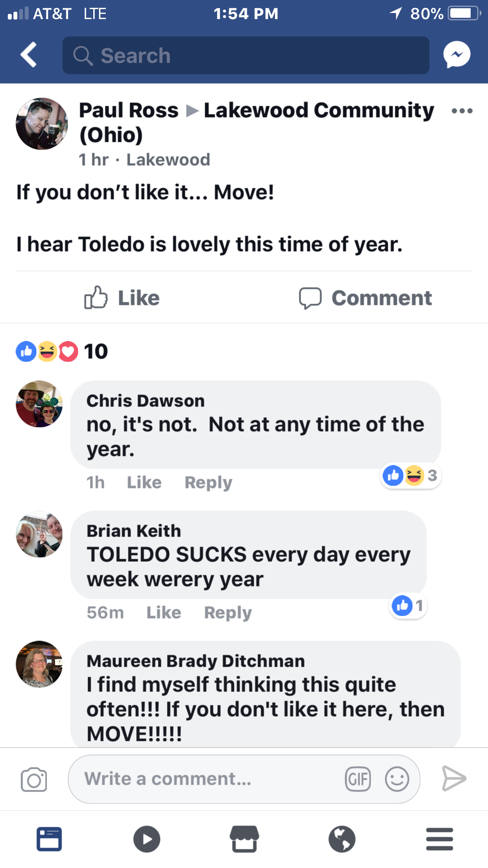
Task: Open the Marketplace tab
Action: click(x=244, y=839)
